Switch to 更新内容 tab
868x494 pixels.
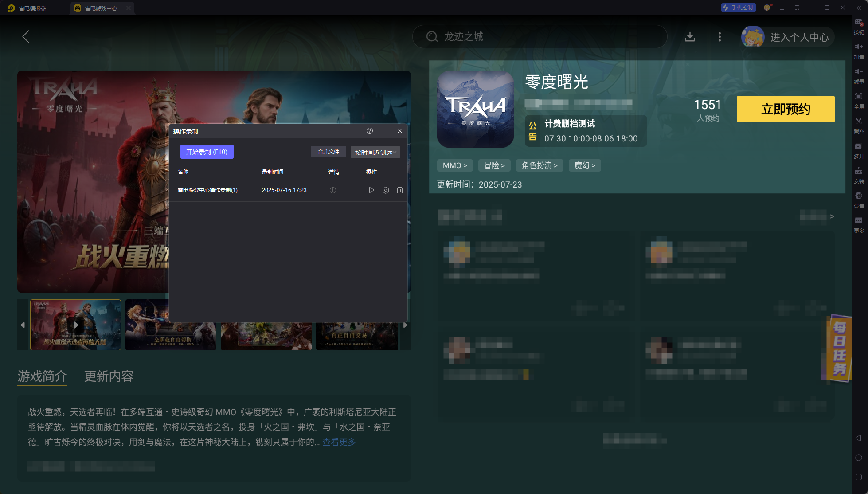109,376
